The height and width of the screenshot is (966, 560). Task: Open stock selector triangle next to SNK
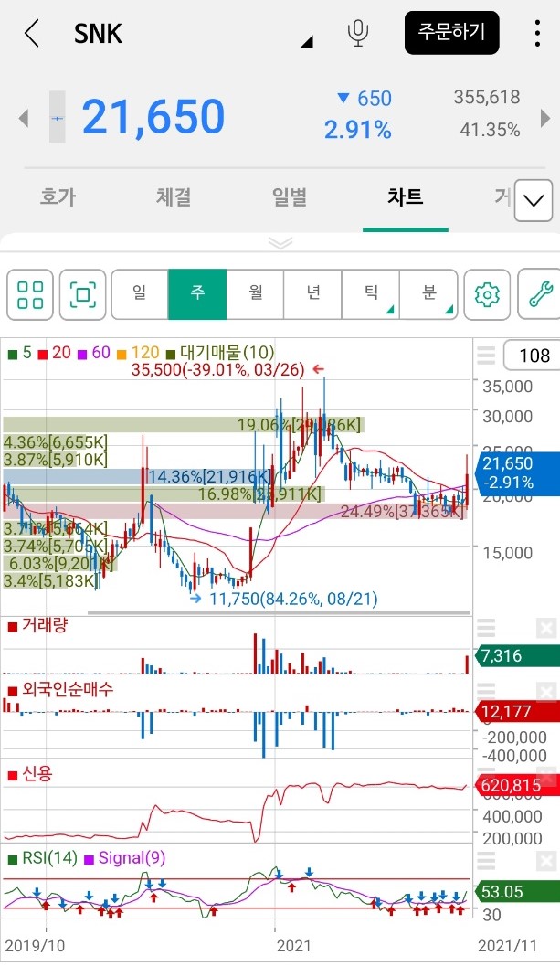click(307, 41)
